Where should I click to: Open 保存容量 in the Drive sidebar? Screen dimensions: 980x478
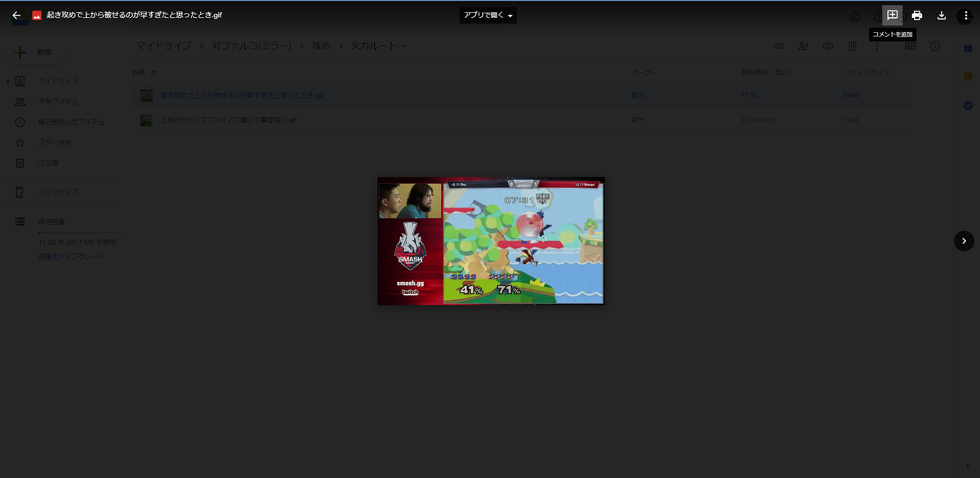pos(51,221)
